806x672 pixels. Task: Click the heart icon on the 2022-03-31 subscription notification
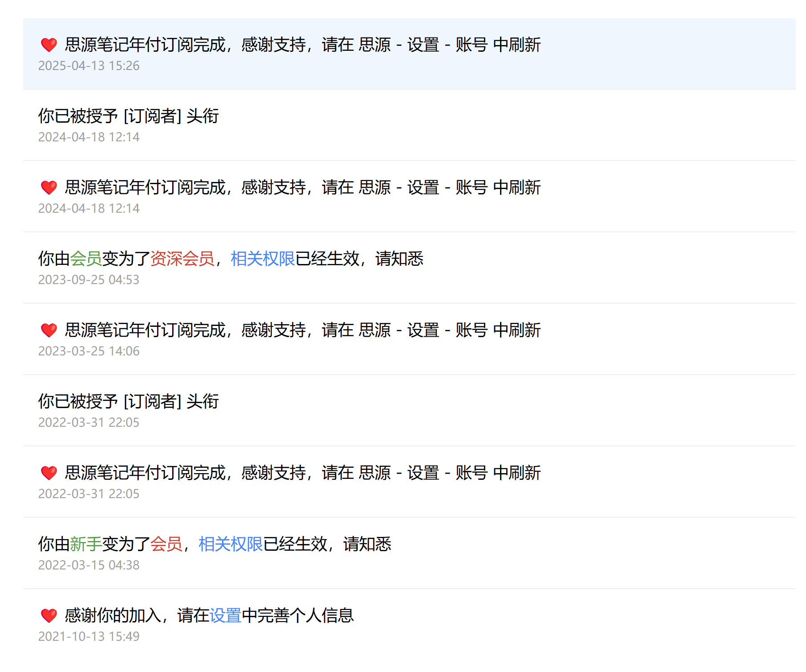tap(49, 473)
